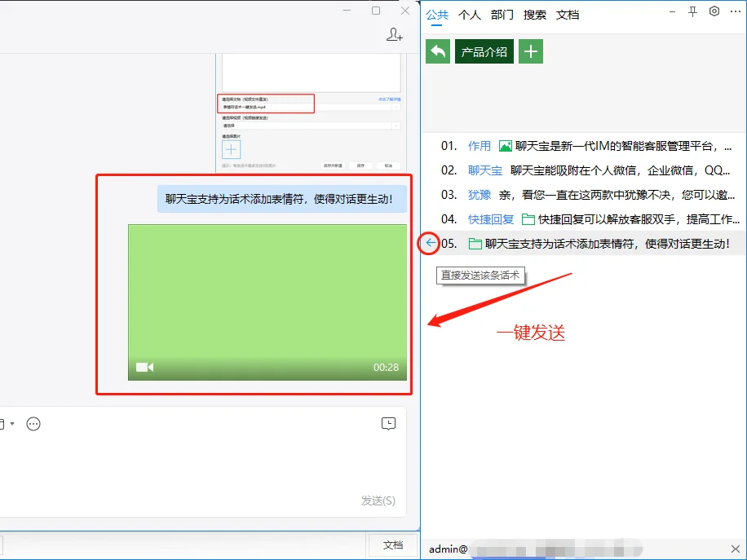Click the bottom 文档 button
Image resolution: width=747 pixels, height=560 pixels.
(393, 545)
